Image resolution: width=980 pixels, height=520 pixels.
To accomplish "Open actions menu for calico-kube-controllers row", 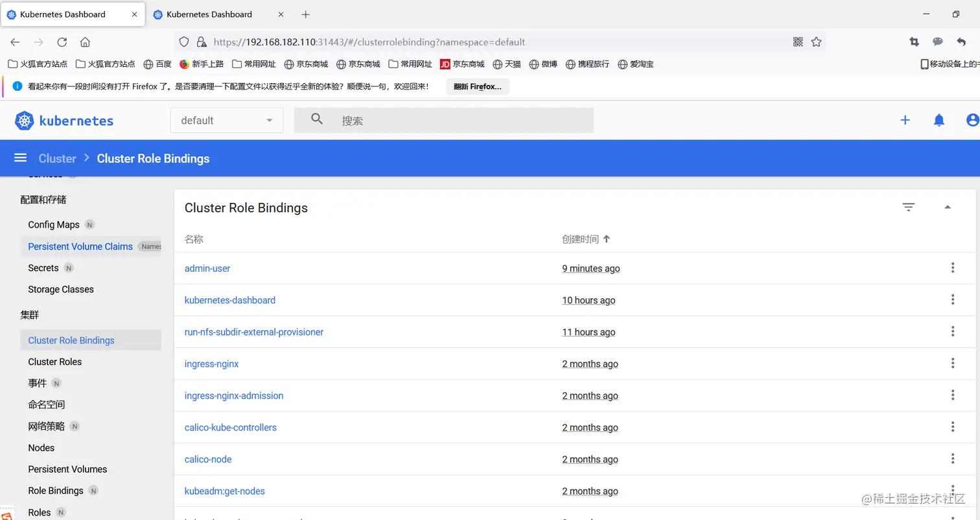I will tap(953, 427).
